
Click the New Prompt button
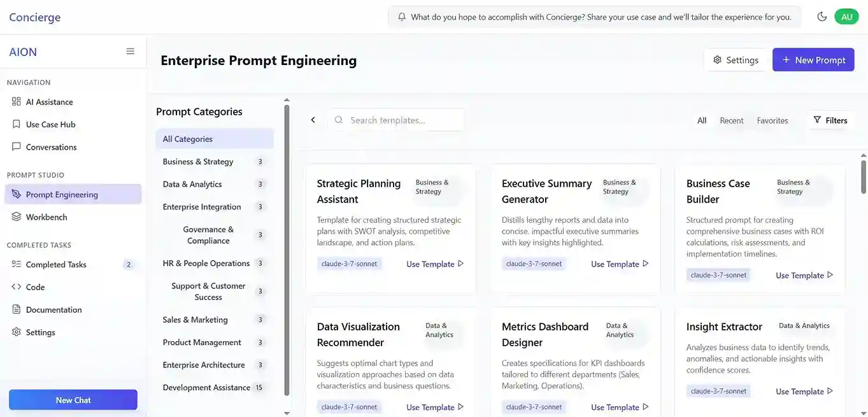pos(813,60)
